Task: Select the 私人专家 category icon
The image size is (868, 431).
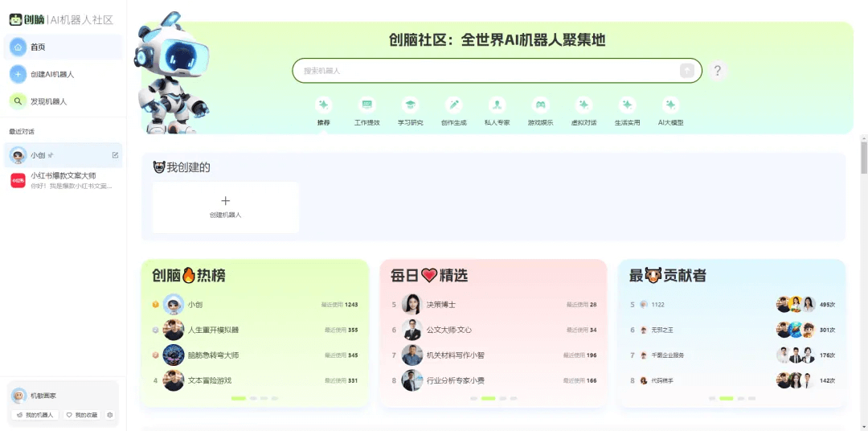Action: [x=497, y=105]
